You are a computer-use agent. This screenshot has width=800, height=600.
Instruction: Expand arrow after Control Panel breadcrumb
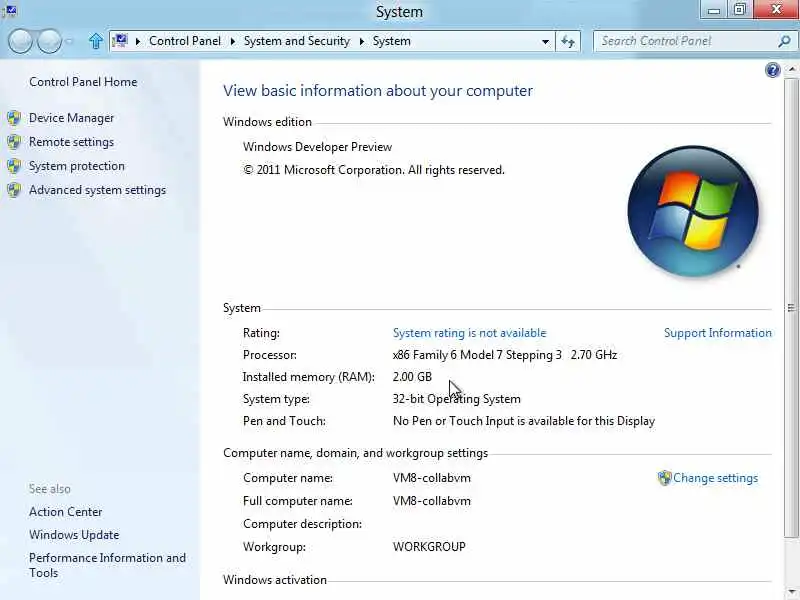point(233,41)
